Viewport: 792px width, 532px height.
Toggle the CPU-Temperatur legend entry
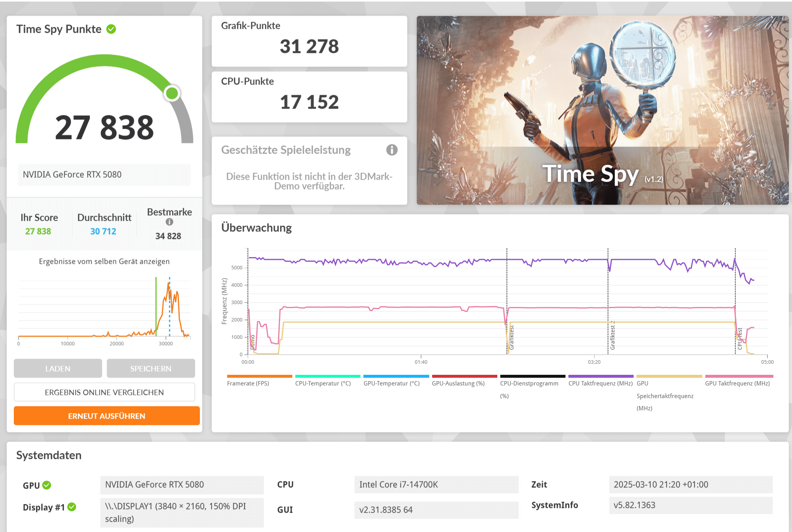323,383
